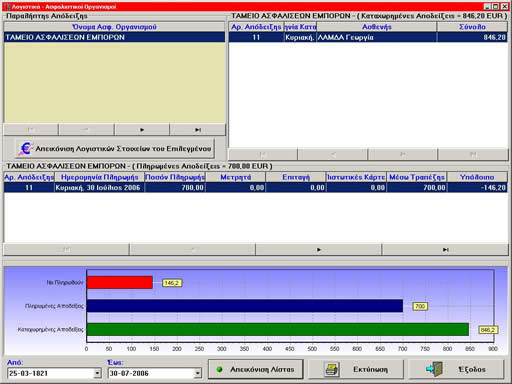Select row ΤΑΜΕΙΟ ΑΣΦΑΛΙΣΕΩΝ ΕΜΠΟΡΩΝ in organizations list
The height and width of the screenshot is (384, 512).
coord(114,37)
